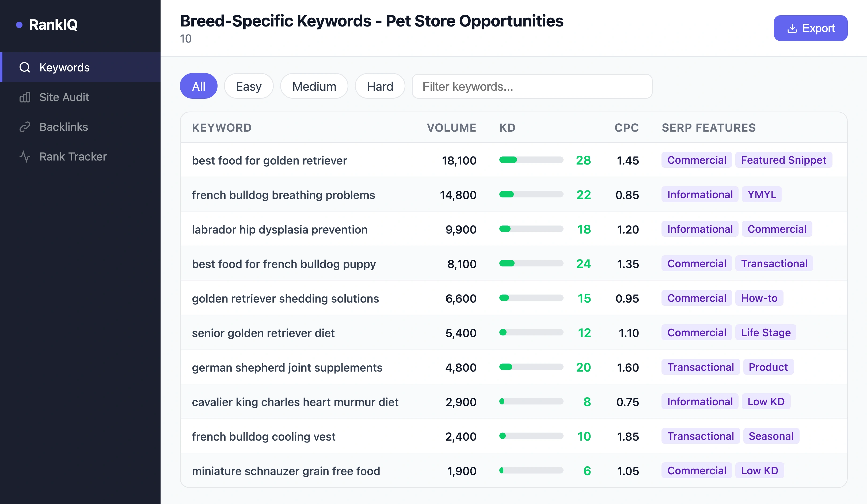
Task: Click Low KD badge for miniature schnauzer keyword
Action: pos(760,470)
